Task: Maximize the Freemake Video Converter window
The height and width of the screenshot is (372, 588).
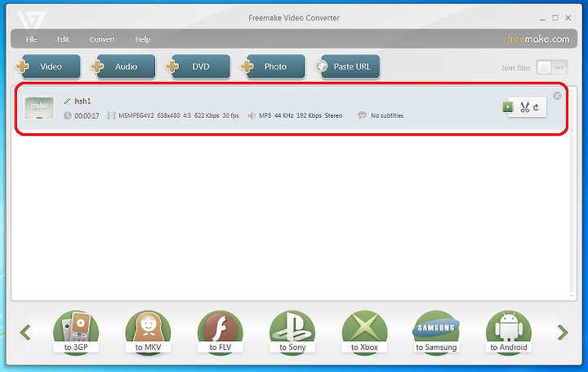Action: pos(555,18)
